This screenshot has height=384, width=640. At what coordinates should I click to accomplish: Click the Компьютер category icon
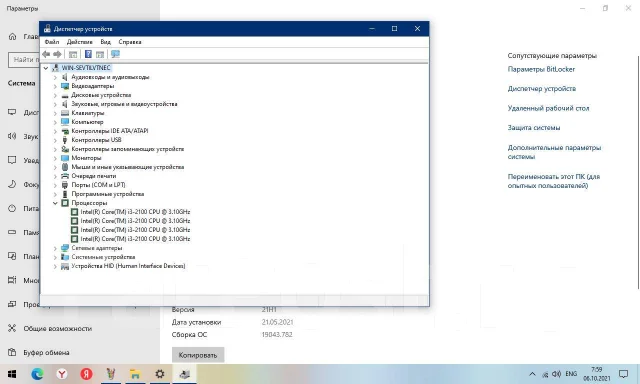(64, 122)
